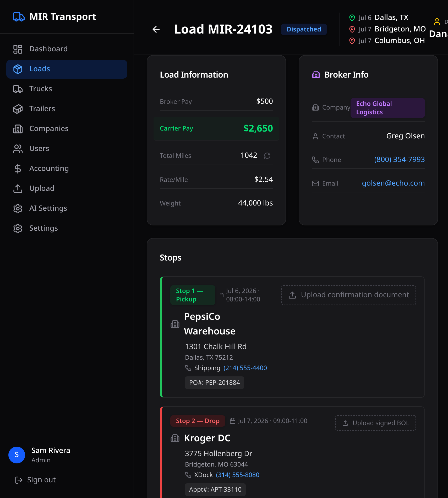Screen dimensions: 448x498
Task: Click the 1301 Chalk Hill Rd address
Action: coord(216,347)
